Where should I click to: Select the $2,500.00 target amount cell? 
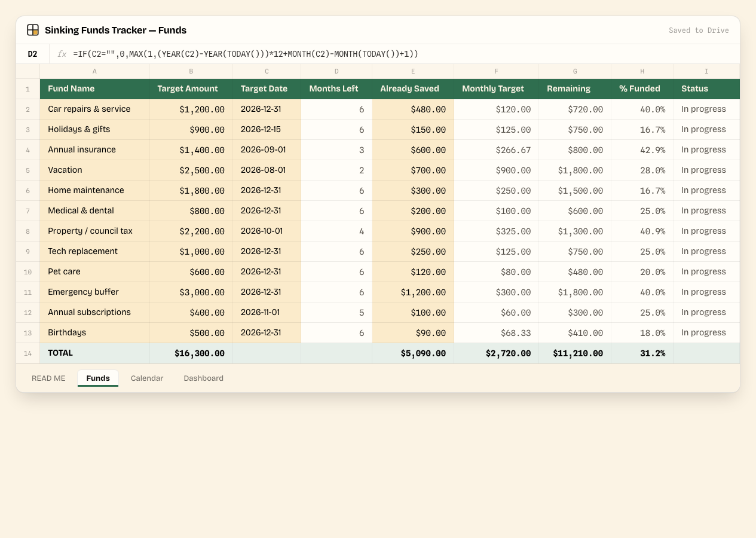click(191, 170)
